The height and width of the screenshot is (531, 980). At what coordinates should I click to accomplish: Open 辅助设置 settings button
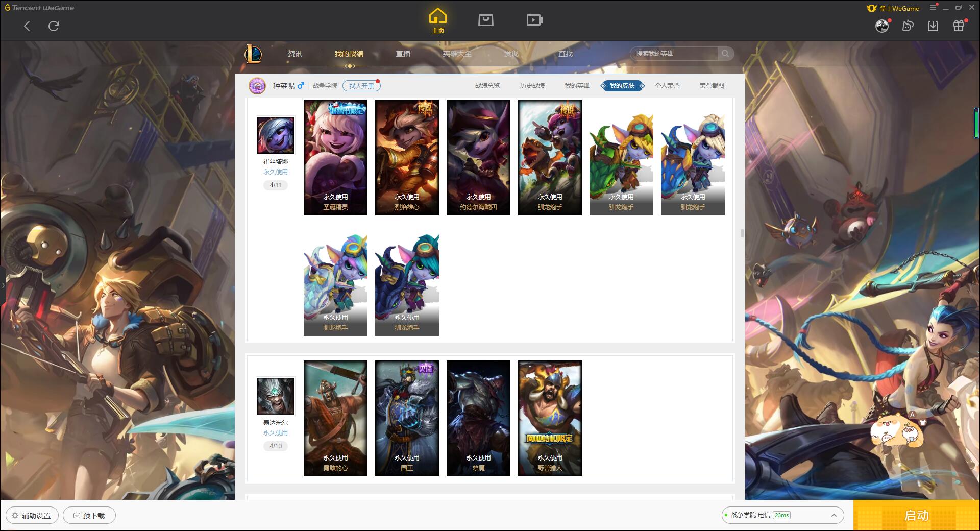click(32, 515)
